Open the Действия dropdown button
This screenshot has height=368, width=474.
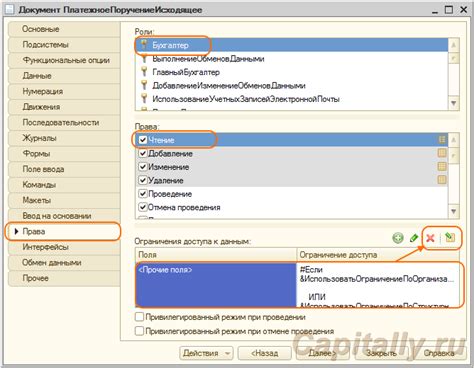point(206,353)
